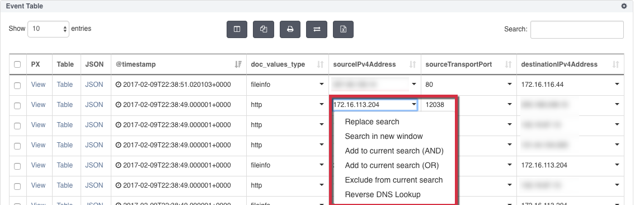This screenshot has height=205, width=644.
Task: Open blurred source IP dropdown in 22:38:51 row
Action: tap(413, 84)
